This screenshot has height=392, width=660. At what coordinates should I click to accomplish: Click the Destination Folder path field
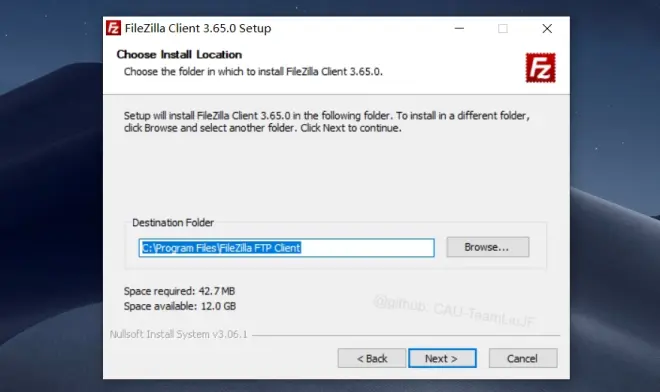(x=286, y=248)
